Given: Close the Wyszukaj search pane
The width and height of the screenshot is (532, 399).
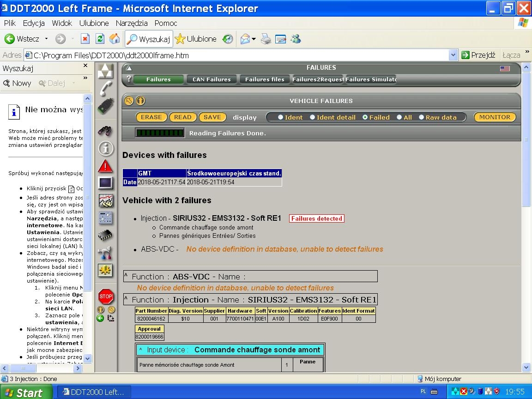Looking at the screenshot, I should [85, 66].
